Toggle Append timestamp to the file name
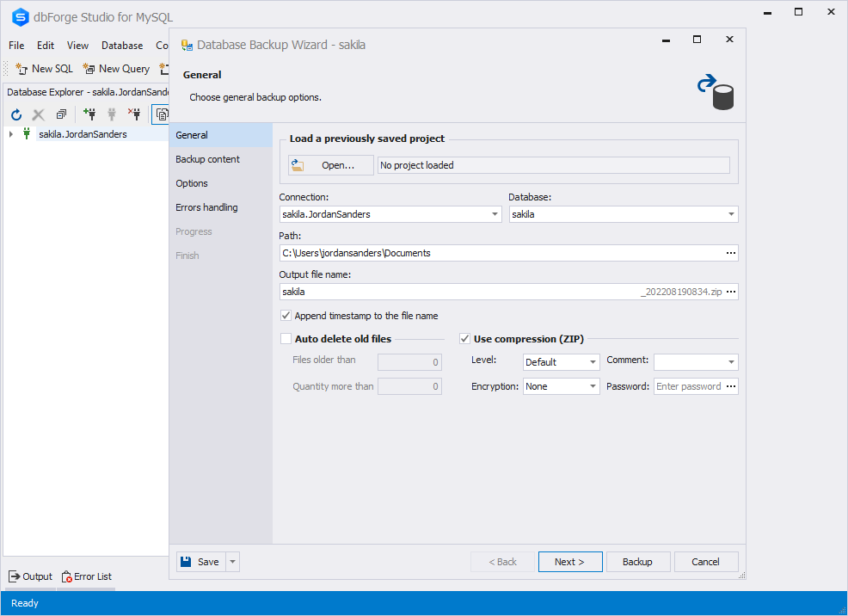The image size is (848, 616). (x=286, y=315)
